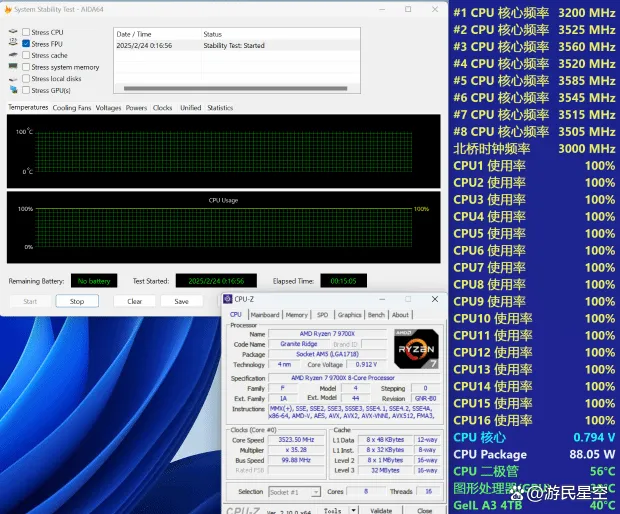Open the Tools dropdown arrow in CPU-Z
This screenshot has width=620, height=514.
(353, 510)
